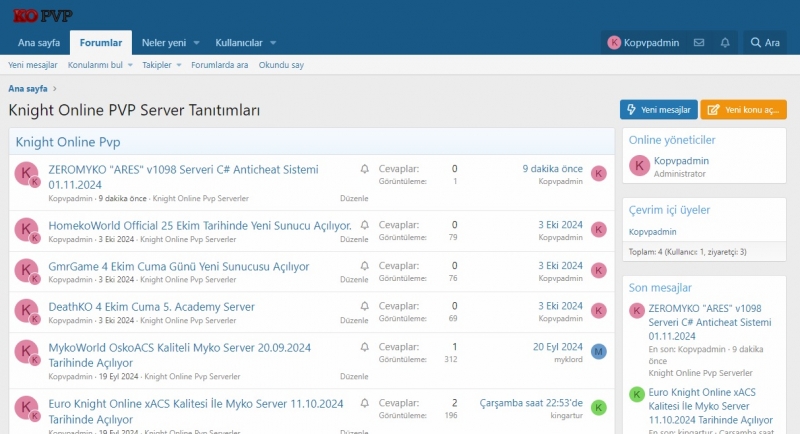
Task: Open the Knight Online Pvp category heading
Action: click(x=68, y=142)
